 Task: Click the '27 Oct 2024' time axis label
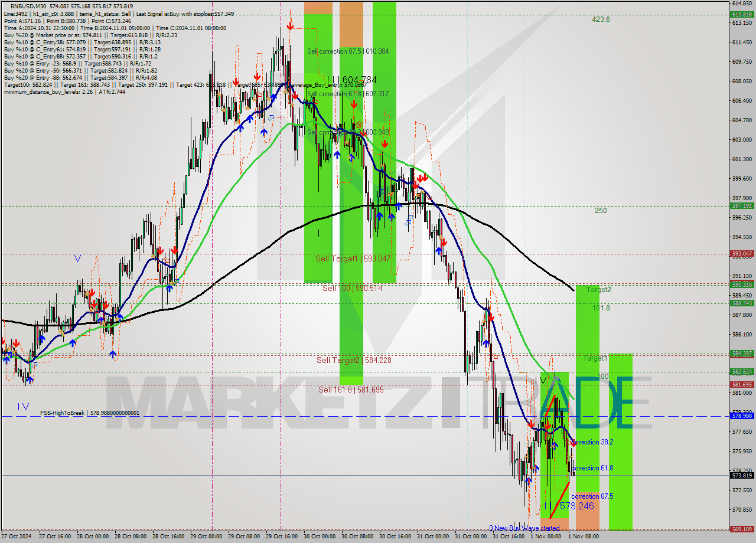[x=16, y=537]
